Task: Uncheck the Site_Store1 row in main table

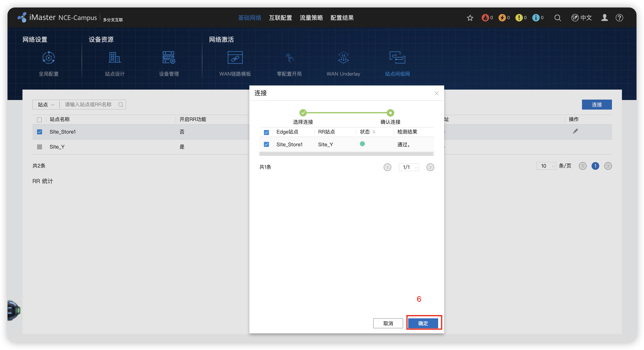Action: tap(40, 132)
